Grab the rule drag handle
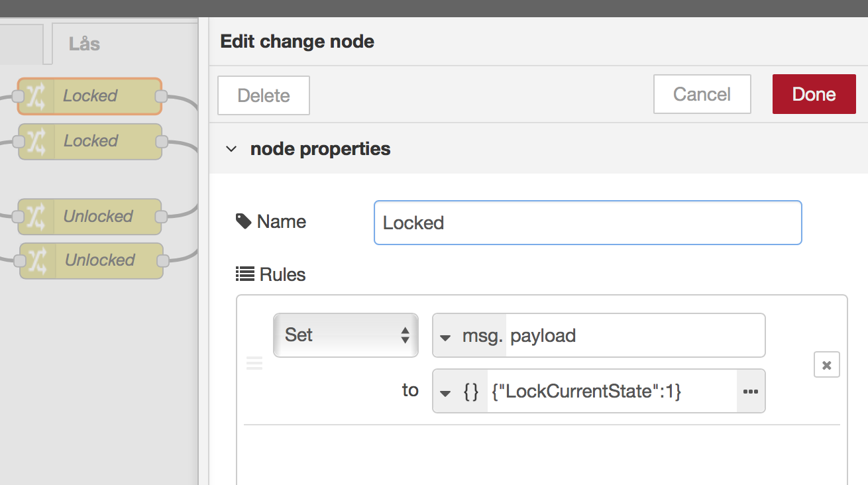This screenshot has width=868, height=485. (254, 363)
